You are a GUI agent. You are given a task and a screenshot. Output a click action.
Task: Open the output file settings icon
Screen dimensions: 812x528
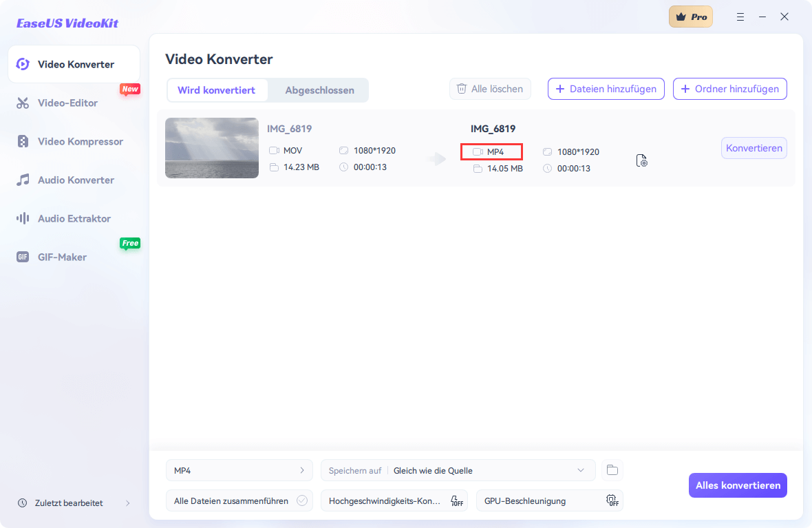641,160
